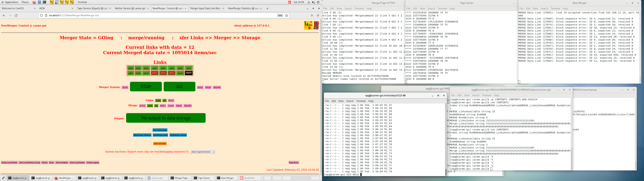
Task: Open the volume control in system tray
Action: pyautogui.click(x=313, y=2)
